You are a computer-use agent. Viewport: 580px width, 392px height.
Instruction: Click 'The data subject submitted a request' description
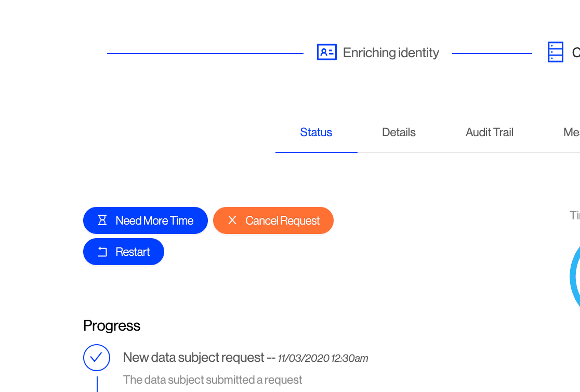pos(213,380)
